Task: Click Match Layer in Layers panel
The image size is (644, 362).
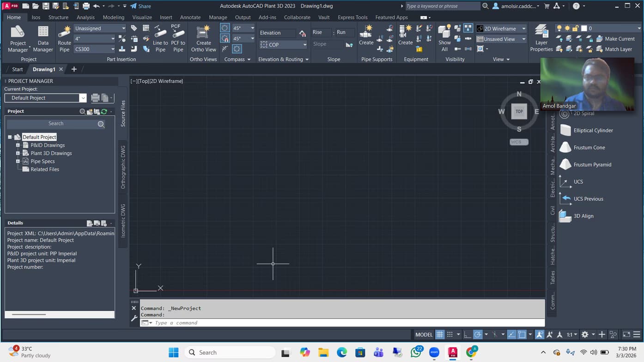Action: pos(617,49)
